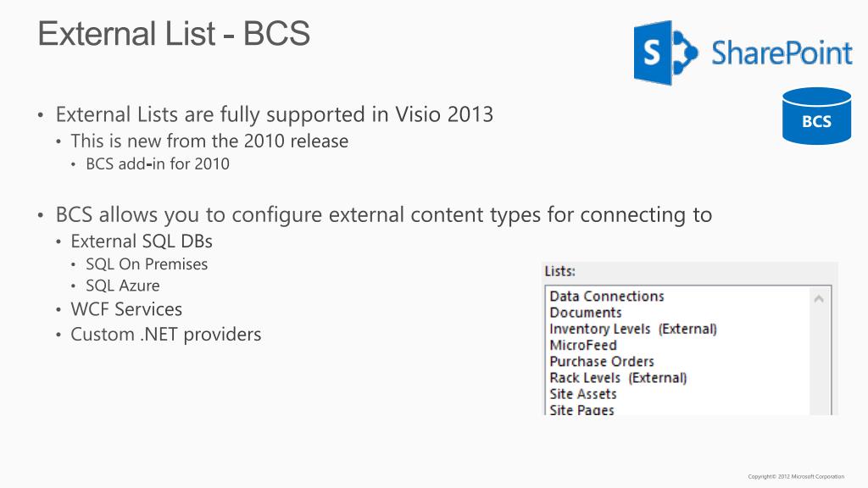Click the Lists: label above the box
Image resolution: width=868 pixels, height=488 pixels.
[559, 271]
